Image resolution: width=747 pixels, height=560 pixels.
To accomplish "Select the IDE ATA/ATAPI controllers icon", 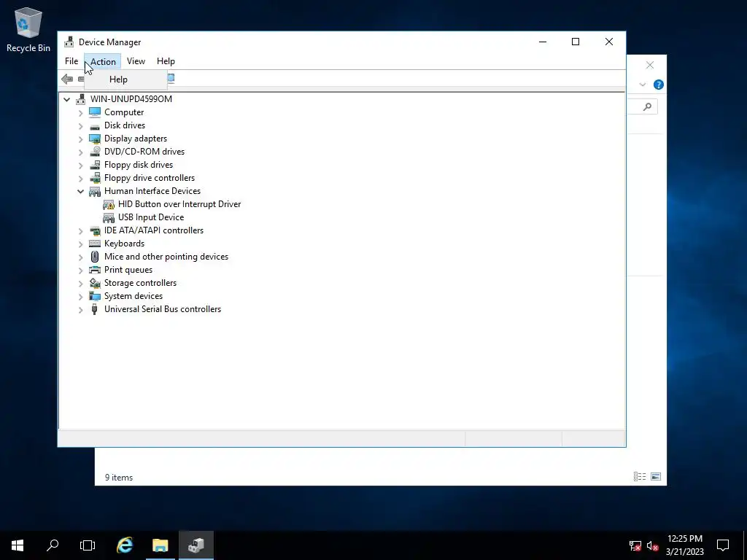I will tap(95, 230).
